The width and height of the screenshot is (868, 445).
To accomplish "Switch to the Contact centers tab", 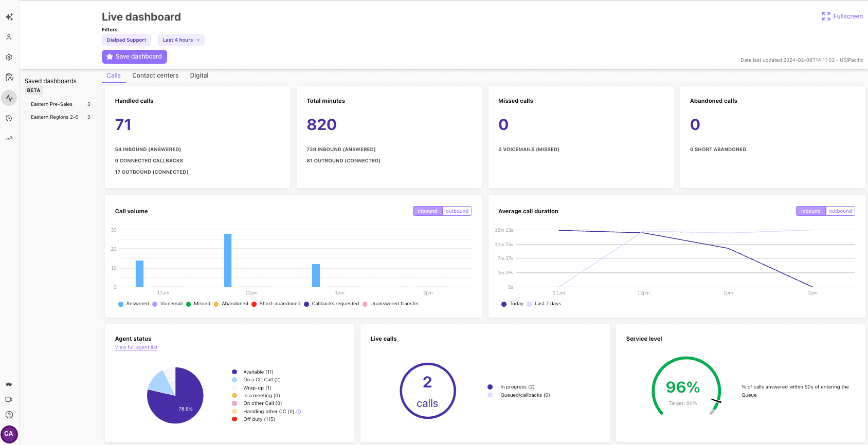I will point(155,76).
